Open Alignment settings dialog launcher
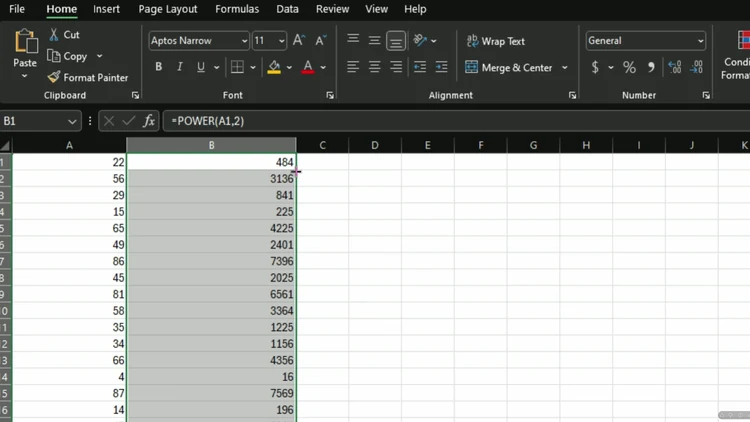Viewport: 750px width, 422px height. point(573,96)
